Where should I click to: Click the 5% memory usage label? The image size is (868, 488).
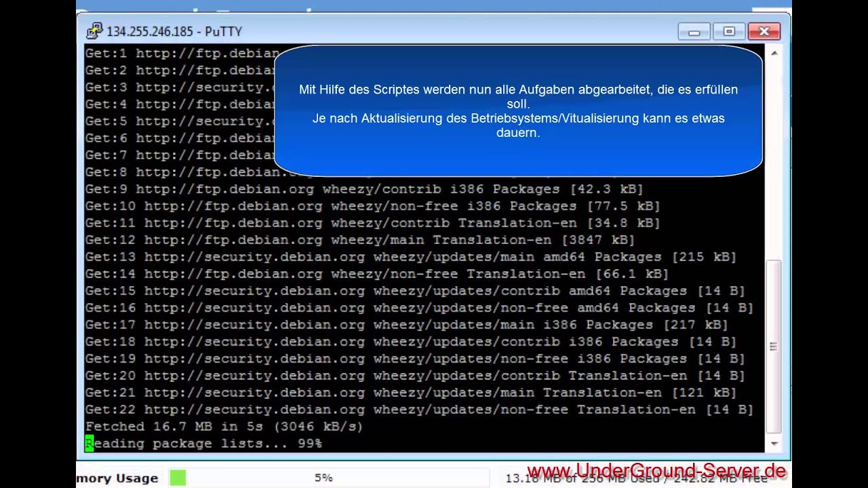click(x=323, y=478)
